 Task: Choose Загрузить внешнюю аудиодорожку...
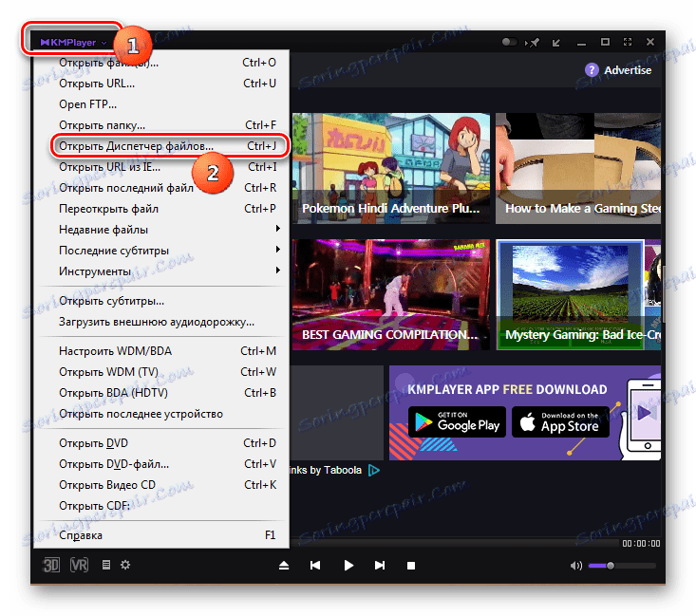pyautogui.click(x=161, y=322)
